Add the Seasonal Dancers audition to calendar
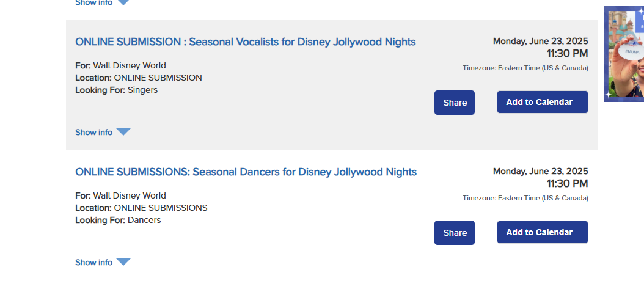The height and width of the screenshot is (292, 644). pos(542,232)
